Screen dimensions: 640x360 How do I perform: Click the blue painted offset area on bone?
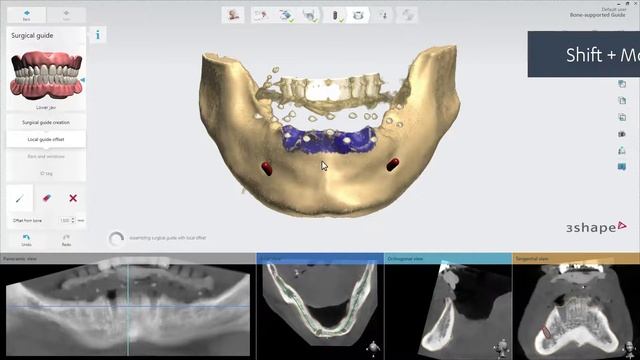329,141
